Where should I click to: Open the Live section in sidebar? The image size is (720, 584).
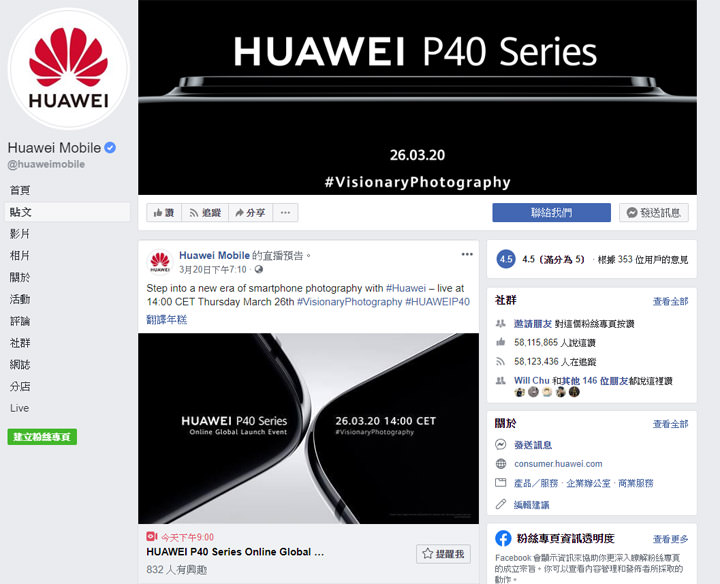pos(19,408)
